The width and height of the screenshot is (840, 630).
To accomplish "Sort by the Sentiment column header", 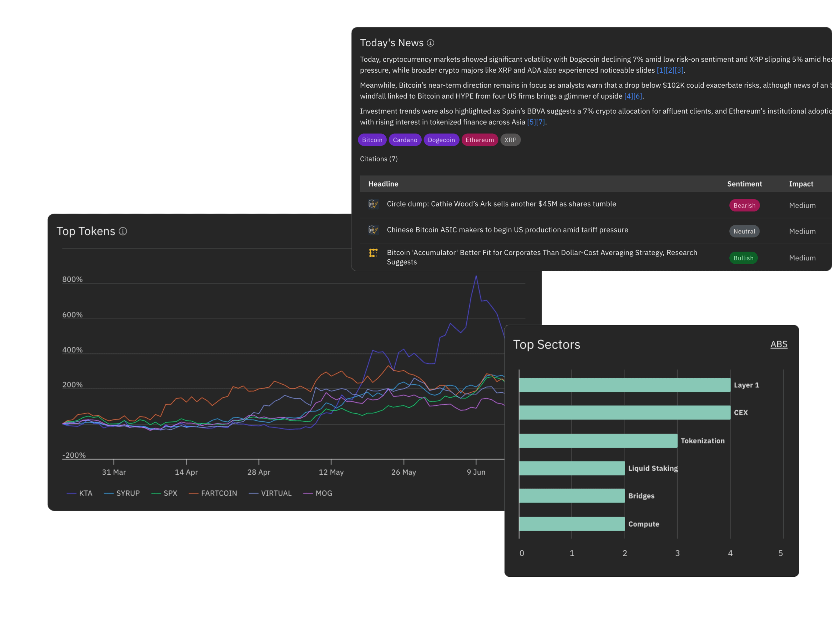I will click(x=744, y=184).
